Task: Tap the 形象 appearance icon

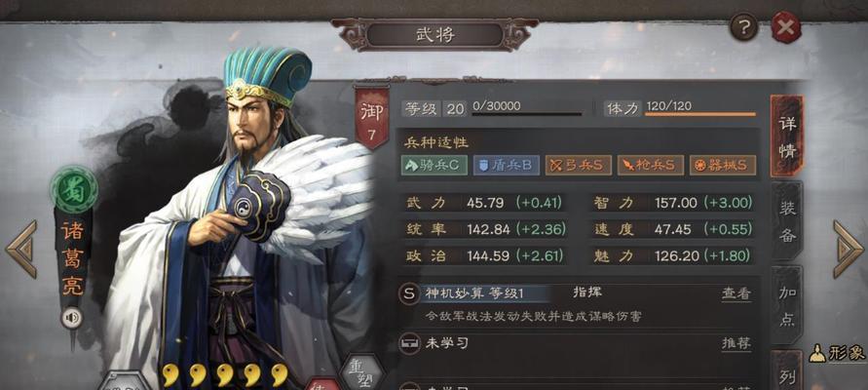Action: [837, 353]
